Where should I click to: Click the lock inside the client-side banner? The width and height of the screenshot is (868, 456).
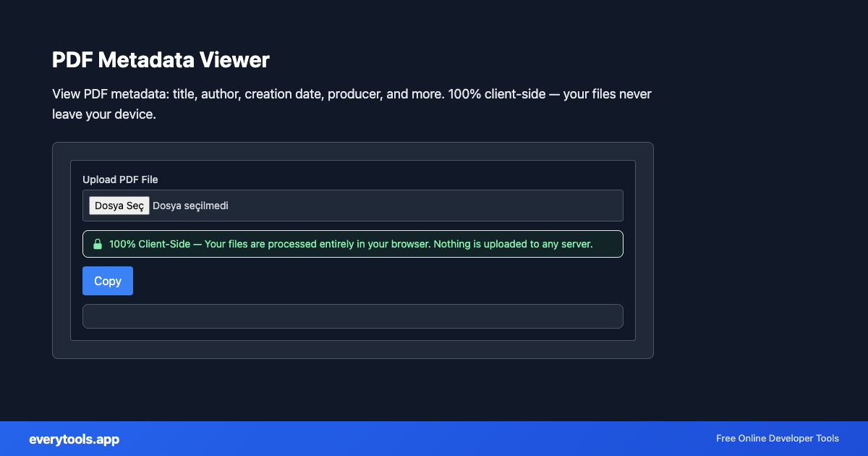97,244
